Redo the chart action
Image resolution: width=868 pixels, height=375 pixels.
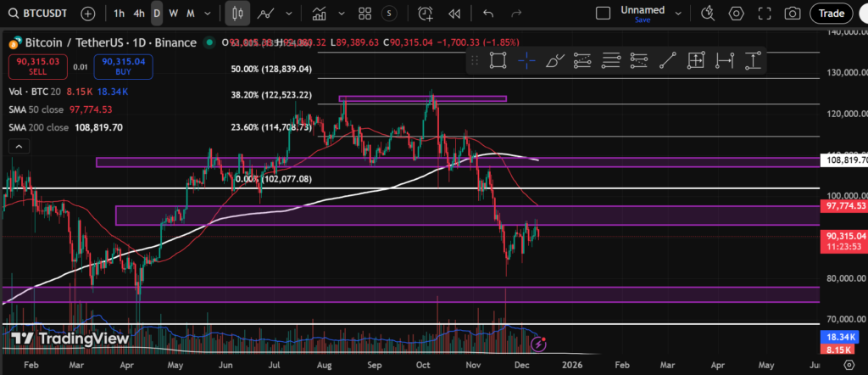coord(516,14)
